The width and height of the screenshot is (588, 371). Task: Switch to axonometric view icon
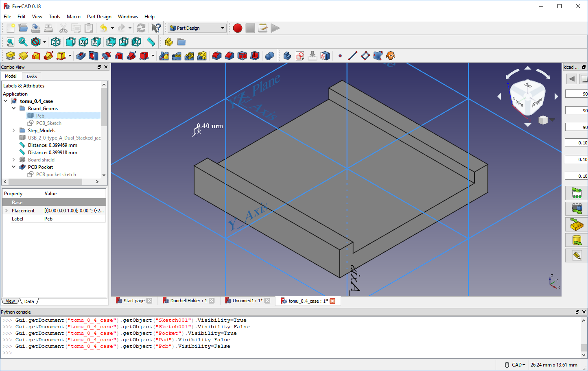pyautogui.click(x=56, y=42)
